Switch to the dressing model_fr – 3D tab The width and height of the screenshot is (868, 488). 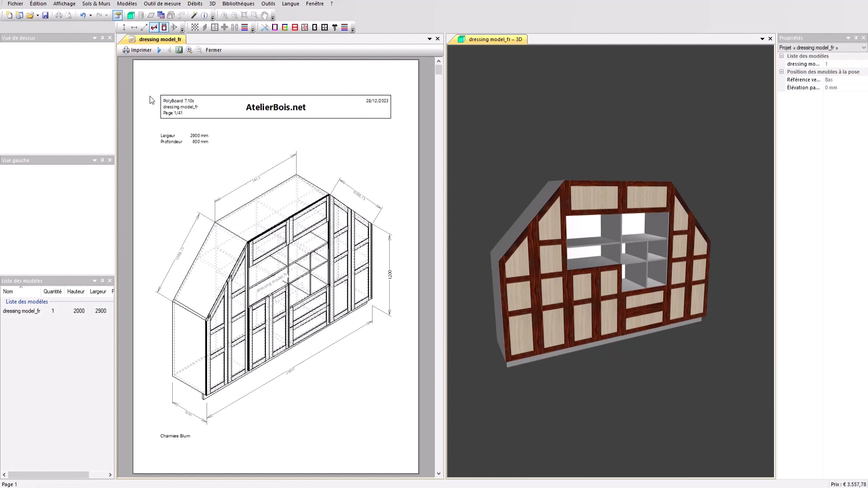click(x=495, y=39)
